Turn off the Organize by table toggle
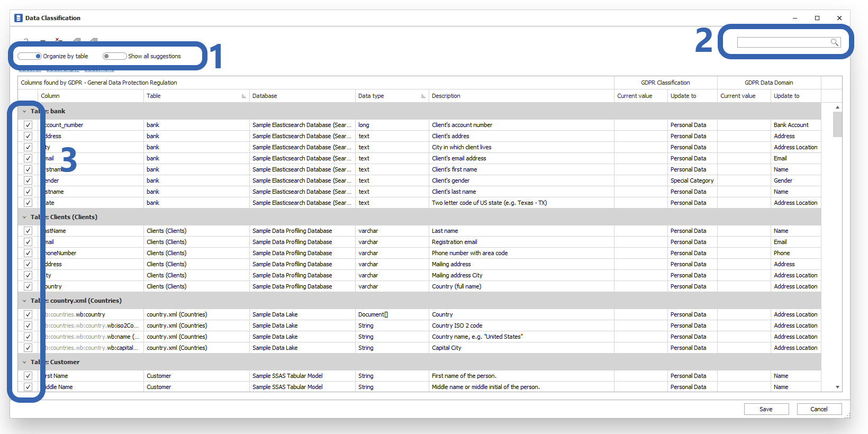 [30, 56]
